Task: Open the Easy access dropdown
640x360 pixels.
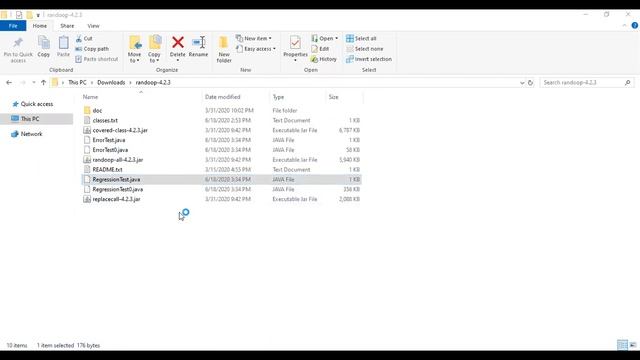Action: pyautogui.click(x=256, y=49)
